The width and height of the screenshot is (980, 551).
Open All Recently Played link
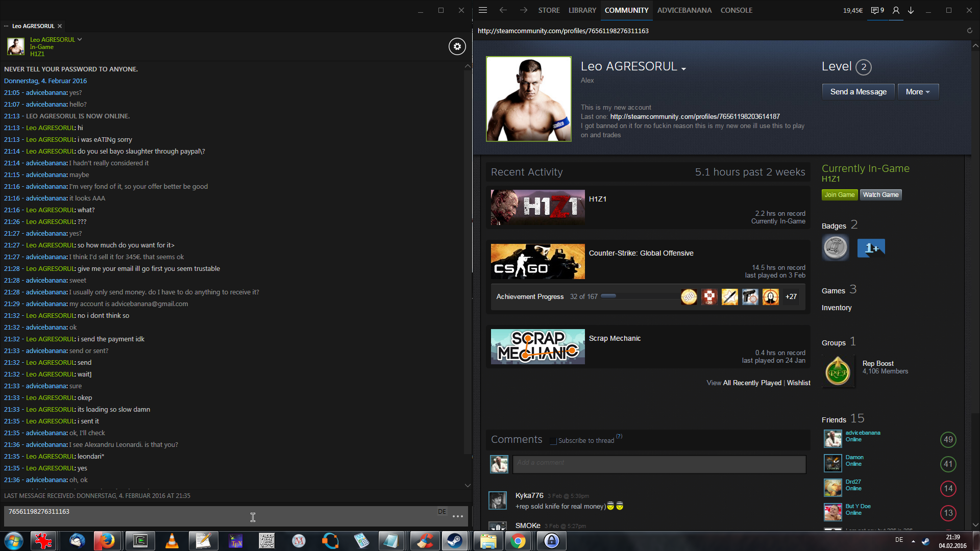coord(752,383)
